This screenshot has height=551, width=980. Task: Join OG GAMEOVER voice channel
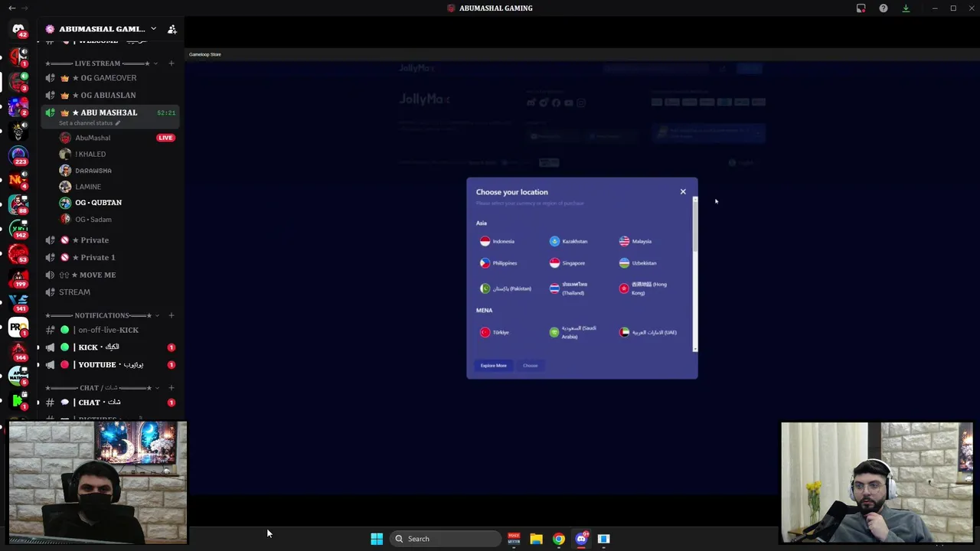click(110, 78)
